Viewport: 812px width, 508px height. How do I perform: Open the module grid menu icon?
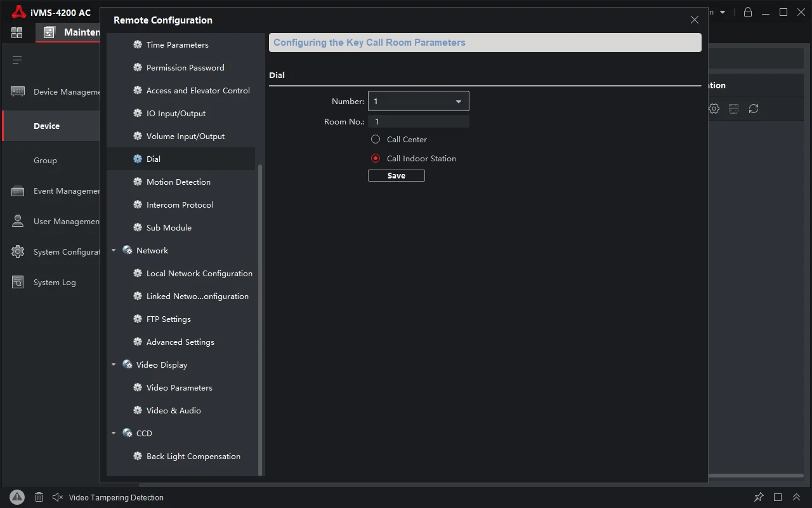(17, 32)
